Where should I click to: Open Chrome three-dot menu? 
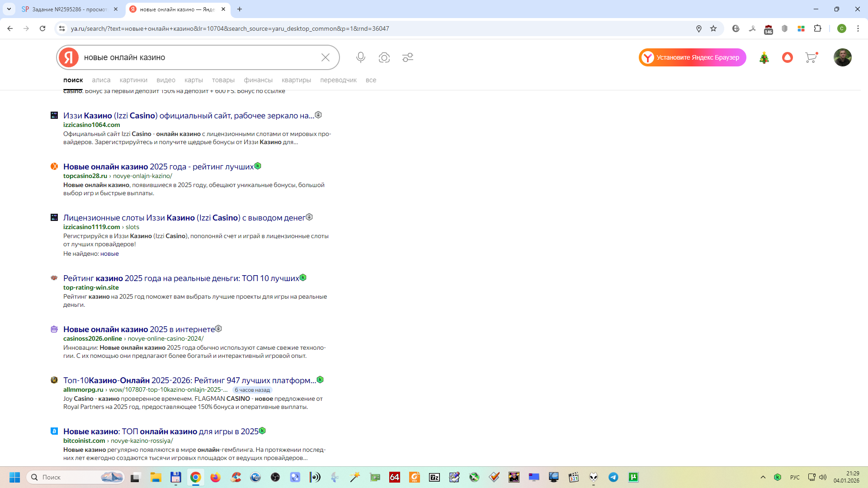[x=858, y=28]
